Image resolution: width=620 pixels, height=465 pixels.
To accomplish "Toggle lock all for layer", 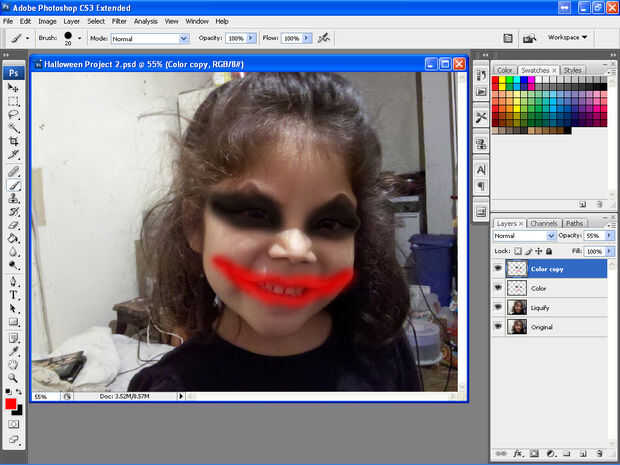I will coord(549,251).
